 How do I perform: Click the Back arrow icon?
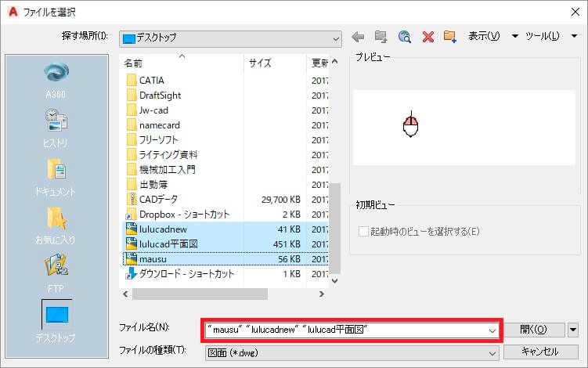[358, 36]
